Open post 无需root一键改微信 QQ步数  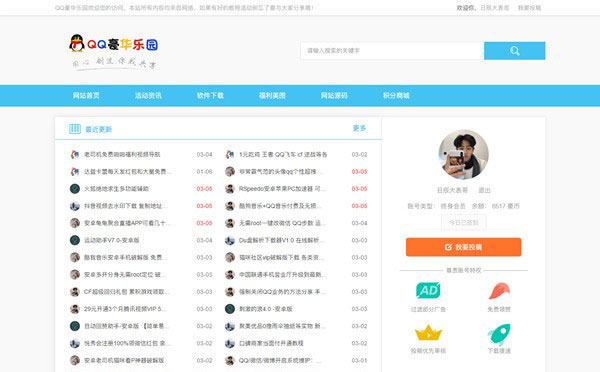click(281, 223)
